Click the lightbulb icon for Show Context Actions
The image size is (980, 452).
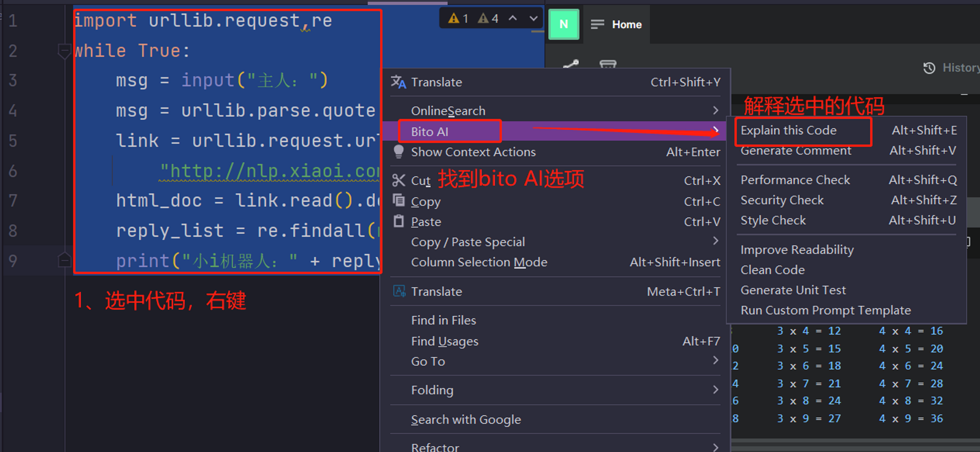click(399, 152)
